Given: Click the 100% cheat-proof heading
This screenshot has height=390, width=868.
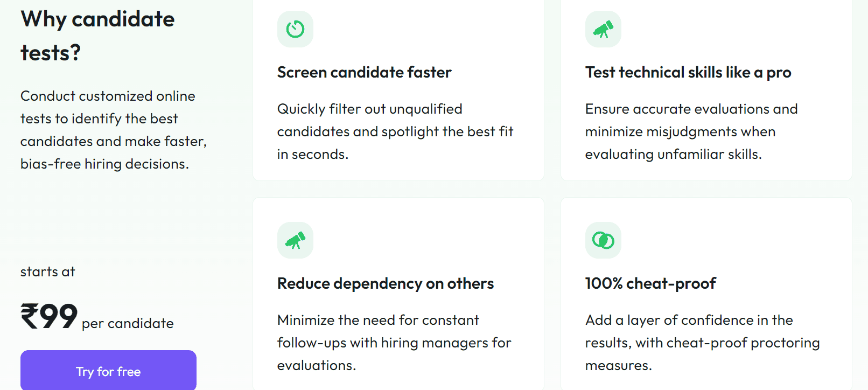Looking at the screenshot, I should pyautogui.click(x=650, y=283).
